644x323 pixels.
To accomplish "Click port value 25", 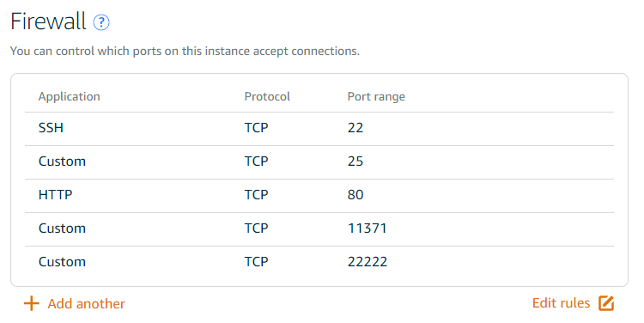I will click(x=355, y=161).
